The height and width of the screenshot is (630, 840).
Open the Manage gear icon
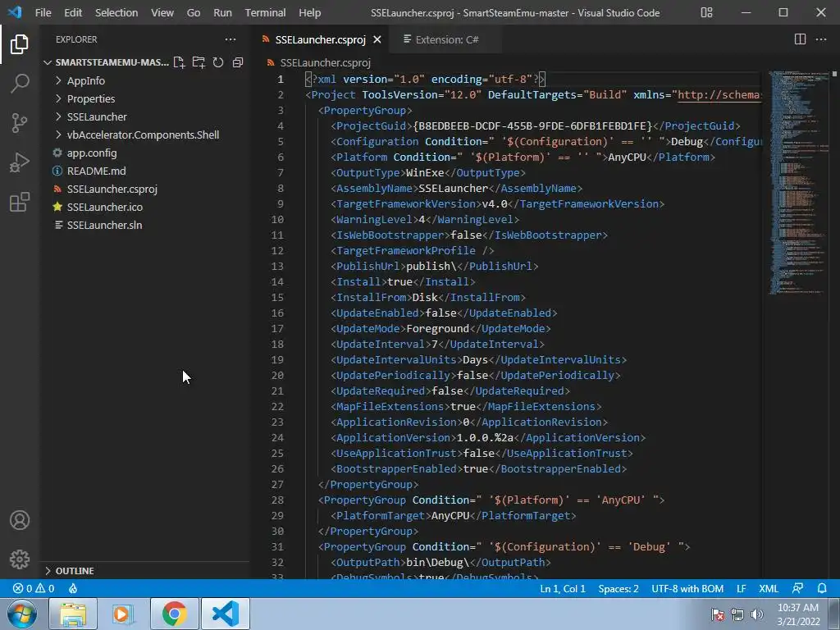(20, 559)
